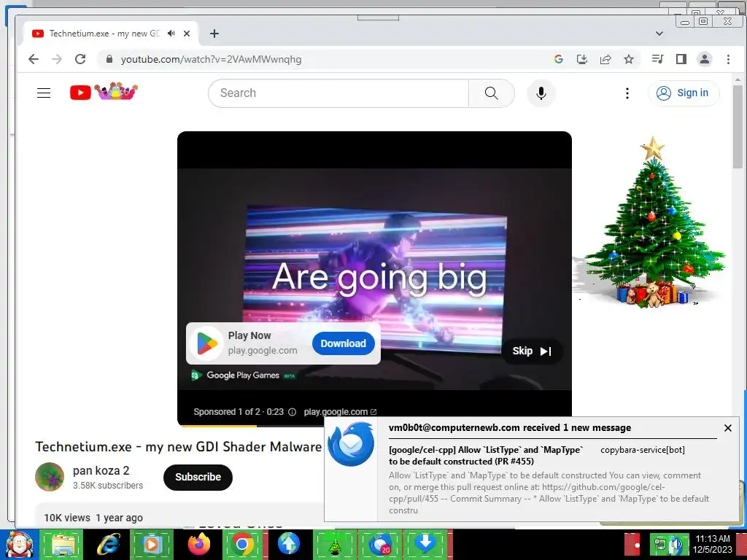
Task: Open YouTube hamburger guide menu
Action: coord(44,93)
